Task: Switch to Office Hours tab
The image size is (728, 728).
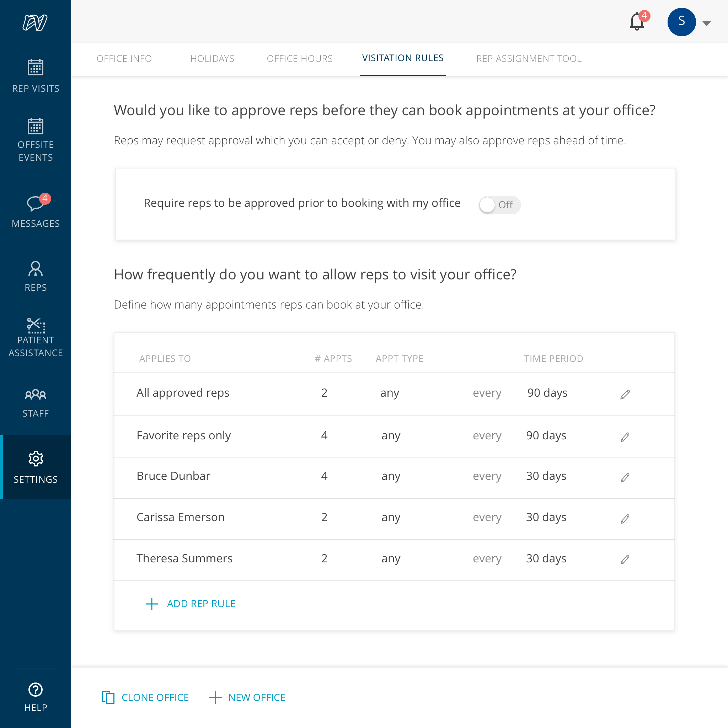Action: 300,59
